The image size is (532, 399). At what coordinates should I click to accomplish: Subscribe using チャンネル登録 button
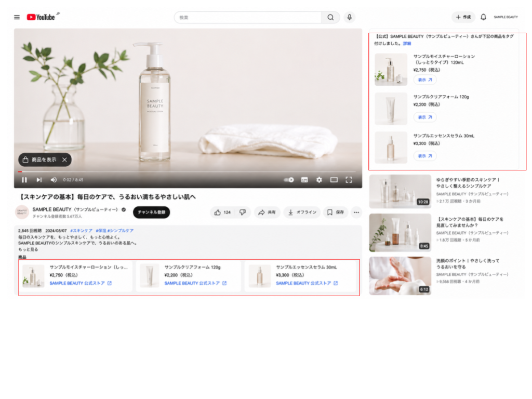pos(151,212)
